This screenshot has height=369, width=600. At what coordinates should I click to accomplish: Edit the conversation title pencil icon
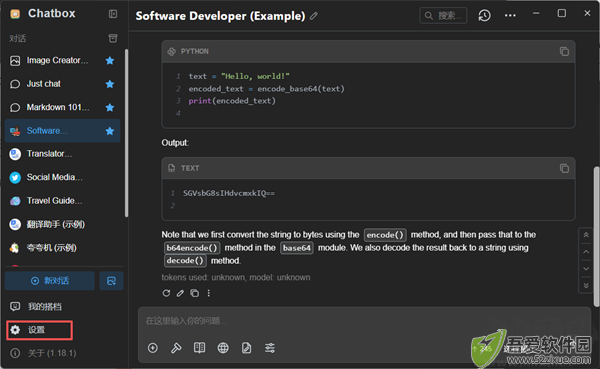point(314,16)
